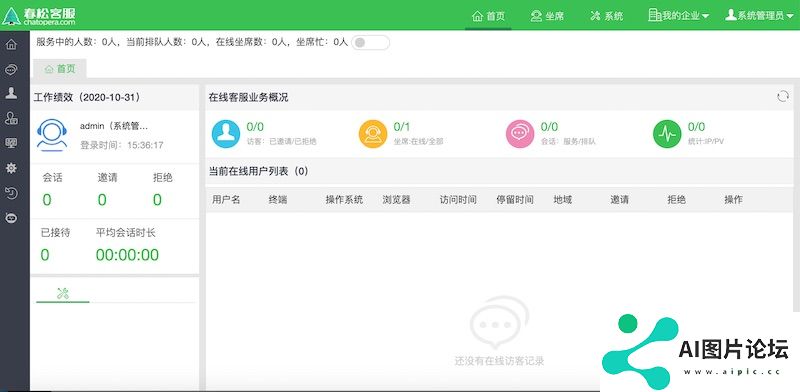Click the orange agent headset icon
The width and height of the screenshot is (800, 392).
click(373, 134)
